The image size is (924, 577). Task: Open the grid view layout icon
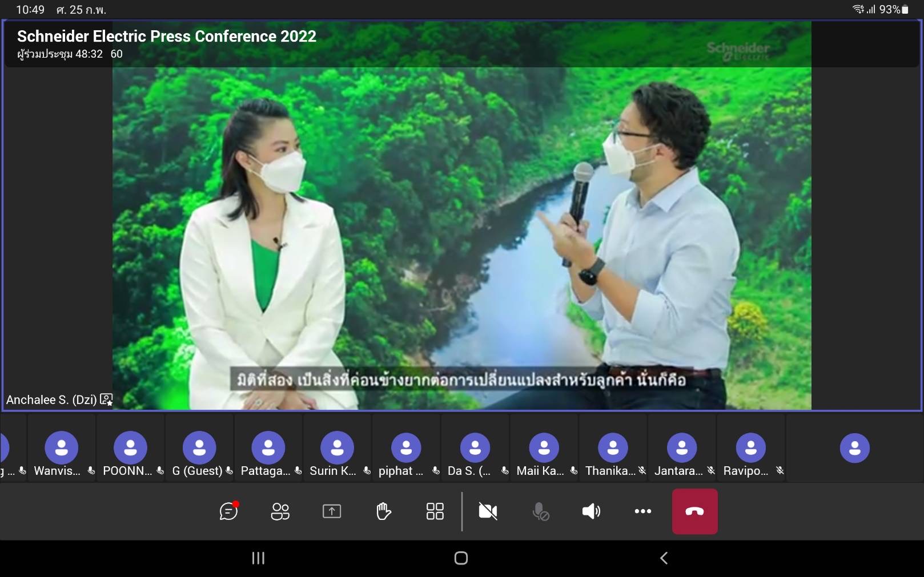[435, 511]
